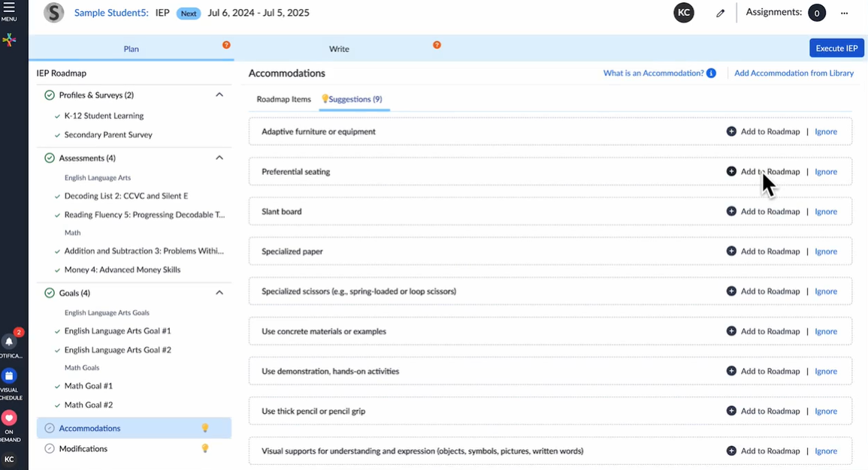The height and width of the screenshot is (470, 868).
Task: Collapse the Profiles & Surveys section
Action: pos(219,95)
